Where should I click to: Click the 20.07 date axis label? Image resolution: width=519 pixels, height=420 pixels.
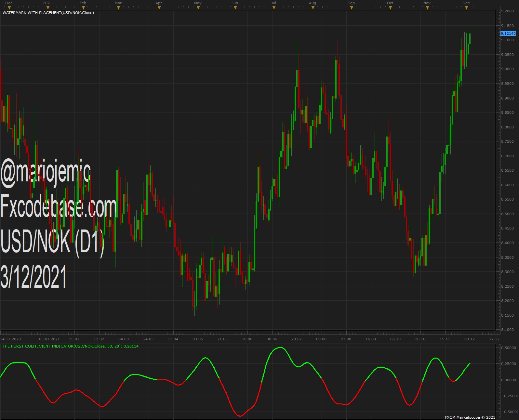tap(297, 339)
